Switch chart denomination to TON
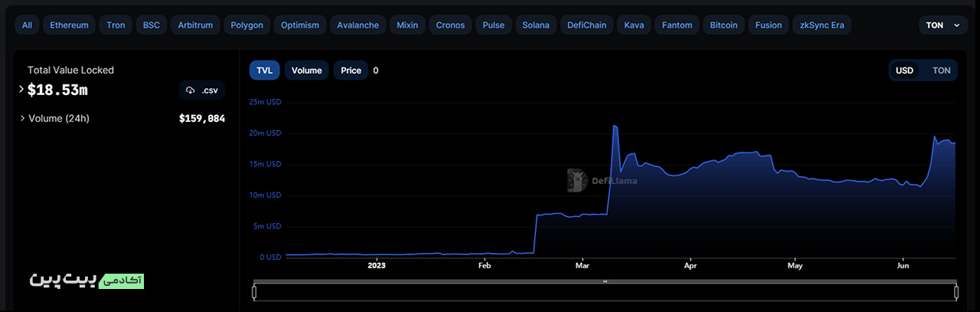Viewport: 980px width, 312px height. coord(942,71)
